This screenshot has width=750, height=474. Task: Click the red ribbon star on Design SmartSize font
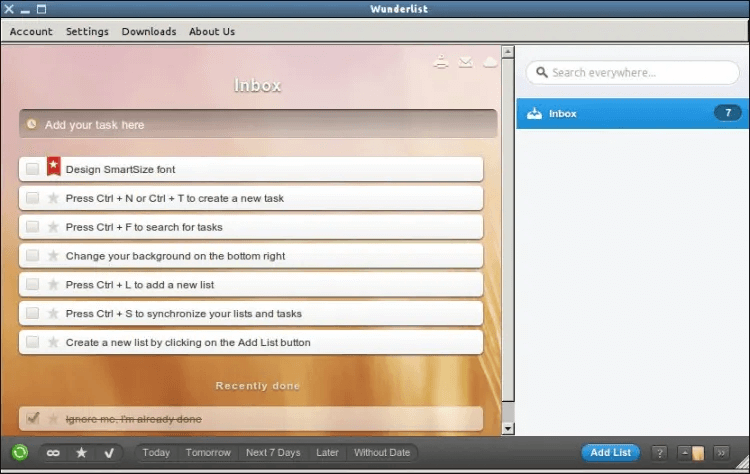click(x=54, y=166)
